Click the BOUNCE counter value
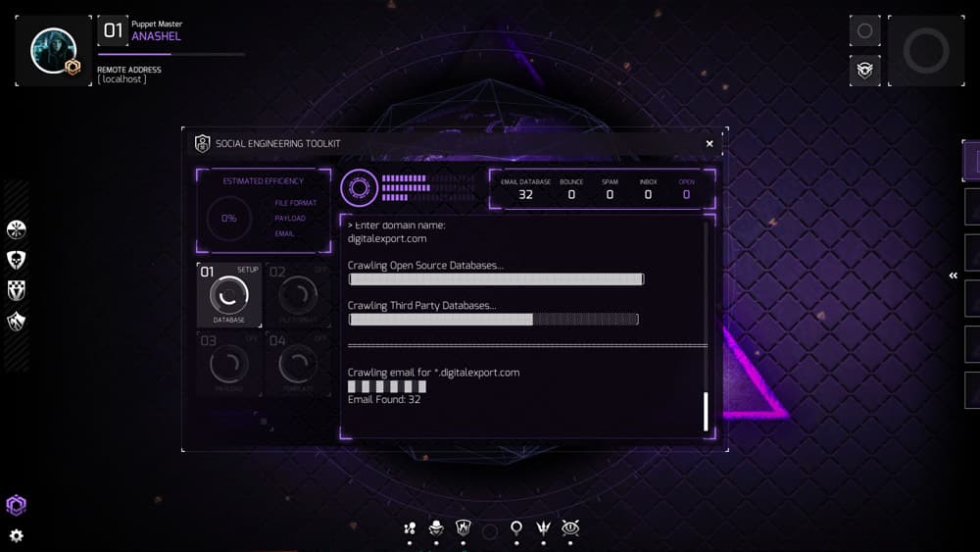980x552 pixels. (571, 194)
